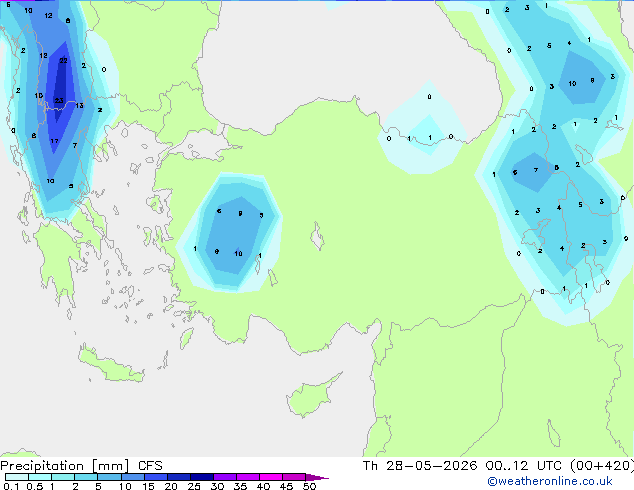Click the '23' precipitation value on the map

[59, 100]
